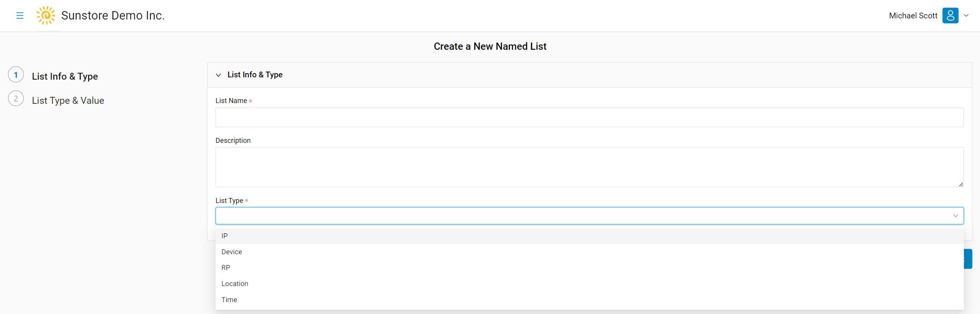Click the blue button behind the dropdown
Viewport: 980px width, 314px height.
click(x=968, y=259)
